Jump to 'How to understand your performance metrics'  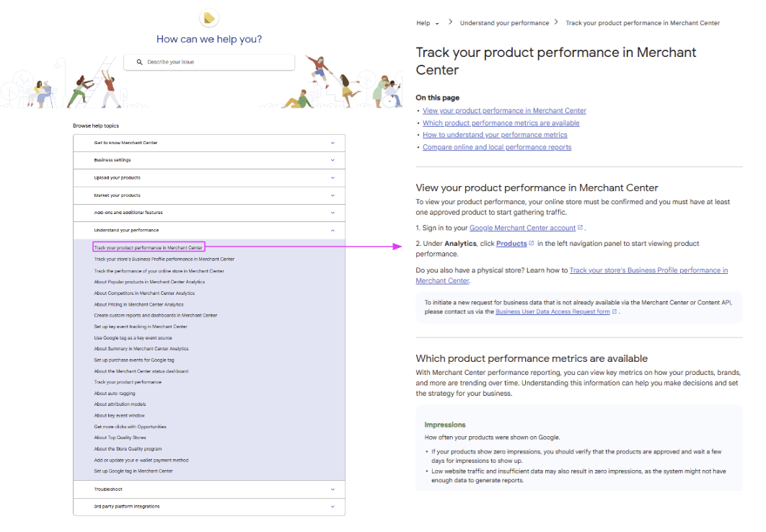[495, 135]
